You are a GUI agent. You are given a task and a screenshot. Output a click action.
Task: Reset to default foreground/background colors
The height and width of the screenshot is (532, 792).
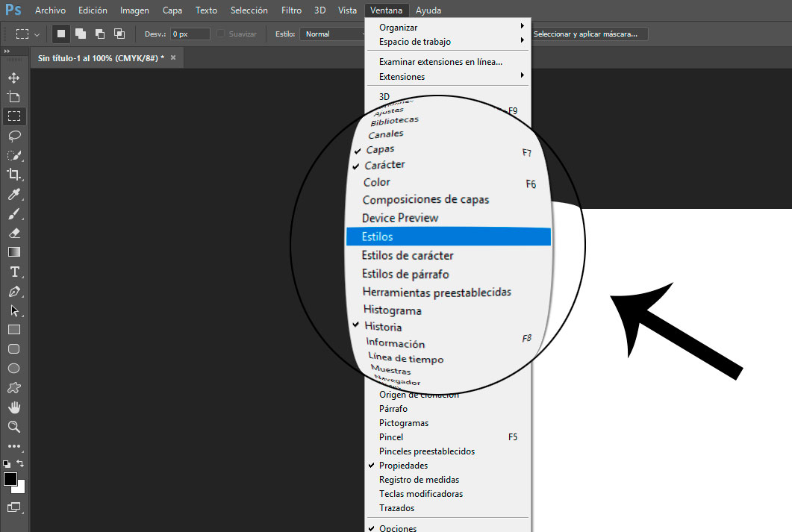tap(7, 463)
